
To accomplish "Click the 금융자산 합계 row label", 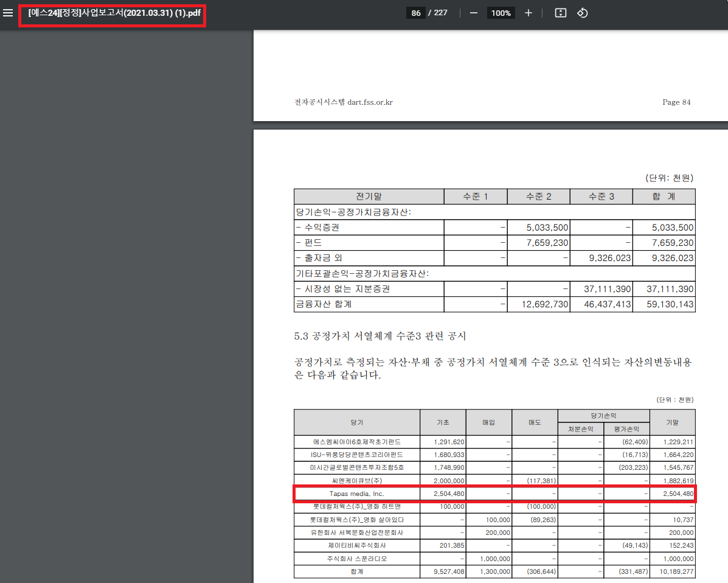I will click(324, 304).
